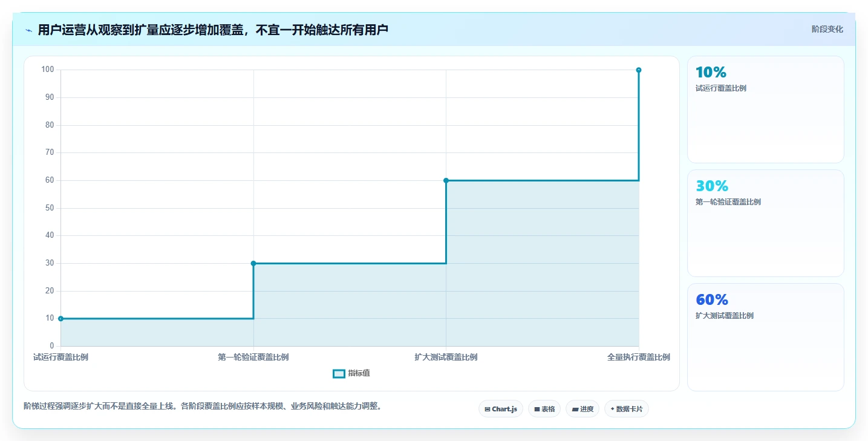Screen dimensions: 868x441
Task: Click x-axis label 第一轮验证覆盖比例
Action: click(253, 358)
